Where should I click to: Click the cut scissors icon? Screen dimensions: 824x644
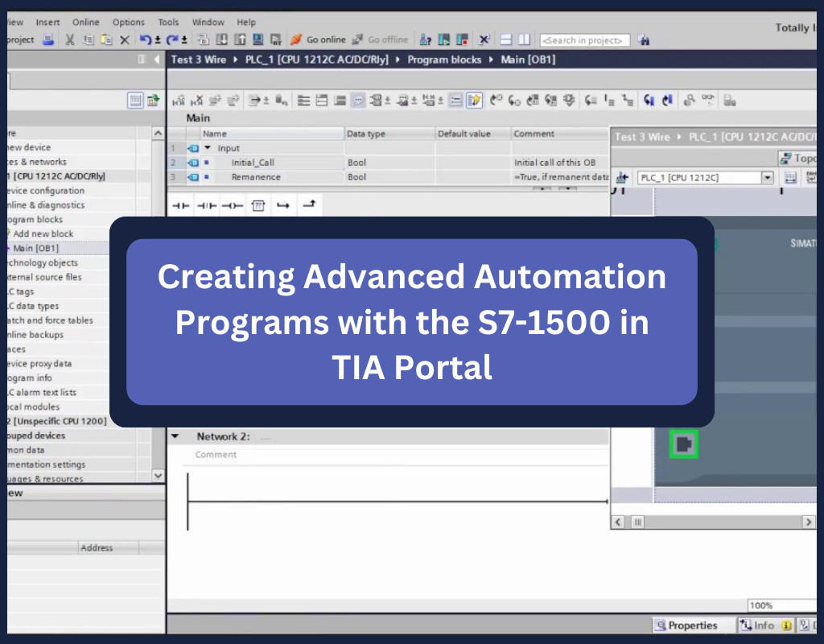click(x=70, y=39)
